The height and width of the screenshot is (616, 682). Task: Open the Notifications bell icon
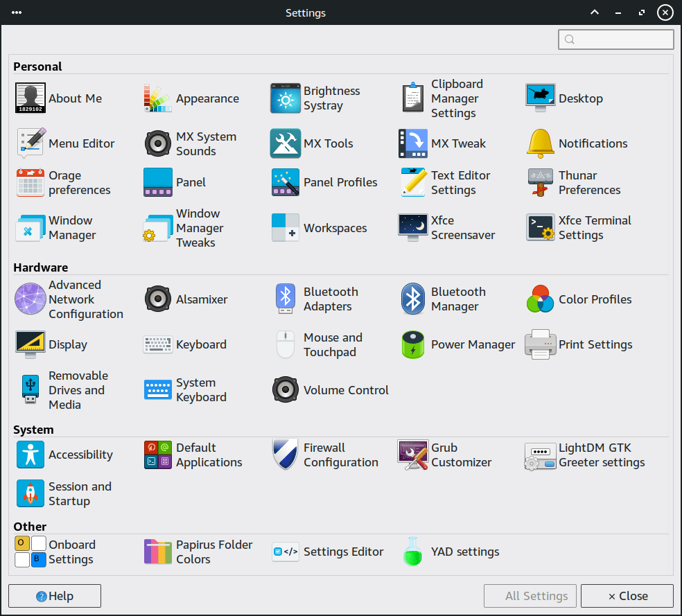click(540, 144)
